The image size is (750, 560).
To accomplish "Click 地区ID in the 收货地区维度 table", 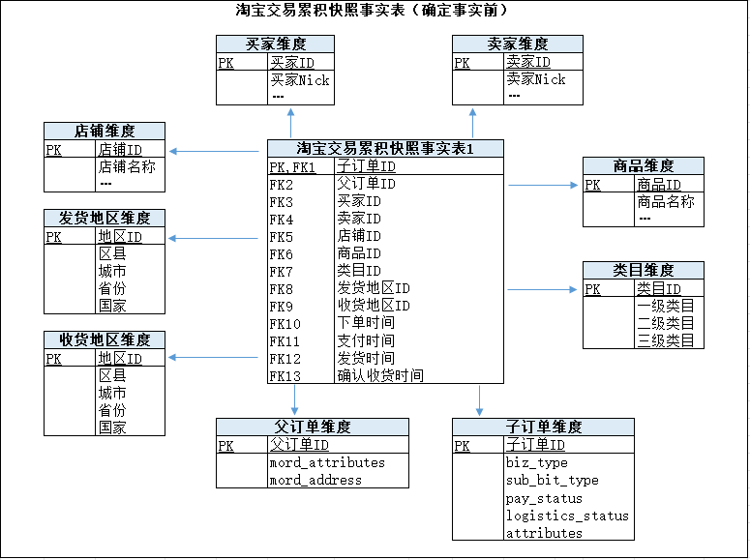I will pyautogui.click(x=120, y=358).
